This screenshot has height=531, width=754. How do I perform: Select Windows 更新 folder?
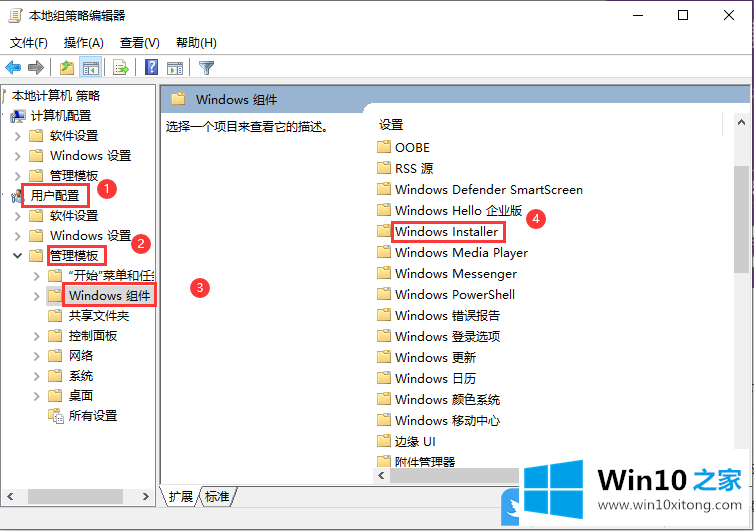[x=435, y=357]
